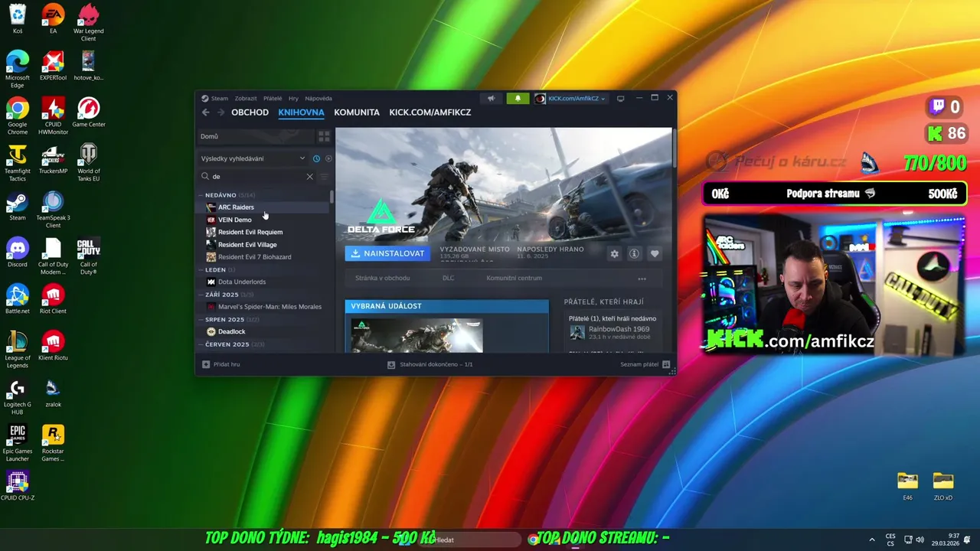Click the NAINSTALOVAT install button
This screenshot has width=980, height=551.
[387, 253]
